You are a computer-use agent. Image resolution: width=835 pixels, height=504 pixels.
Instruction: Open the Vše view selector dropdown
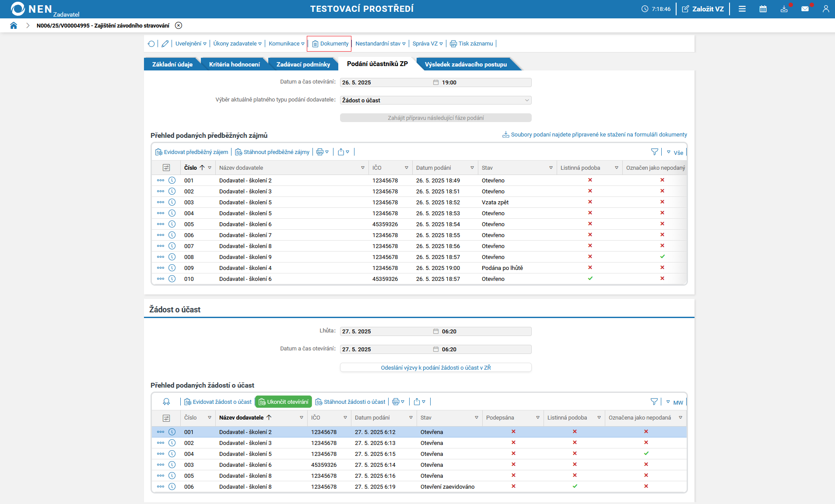click(x=674, y=153)
